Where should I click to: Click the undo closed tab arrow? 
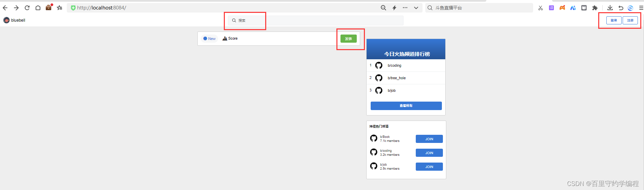click(x=621, y=8)
